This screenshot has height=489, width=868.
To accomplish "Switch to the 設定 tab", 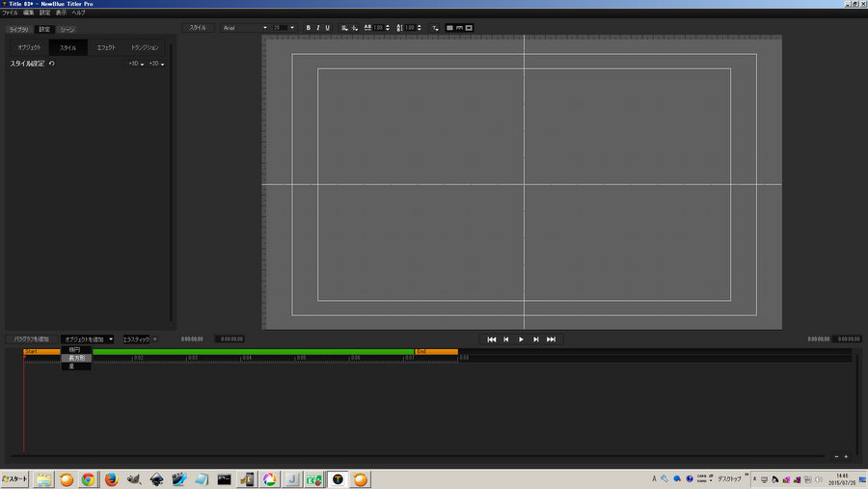I will [44, 29].
